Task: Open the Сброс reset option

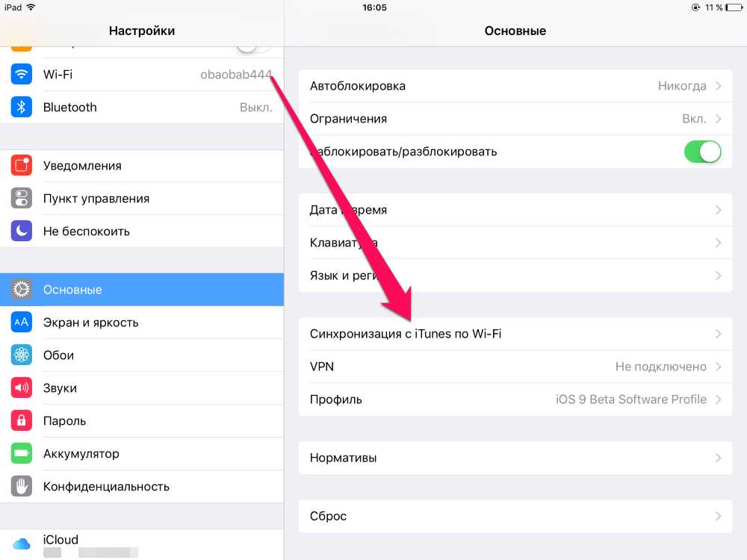Action: coord(515,516)
